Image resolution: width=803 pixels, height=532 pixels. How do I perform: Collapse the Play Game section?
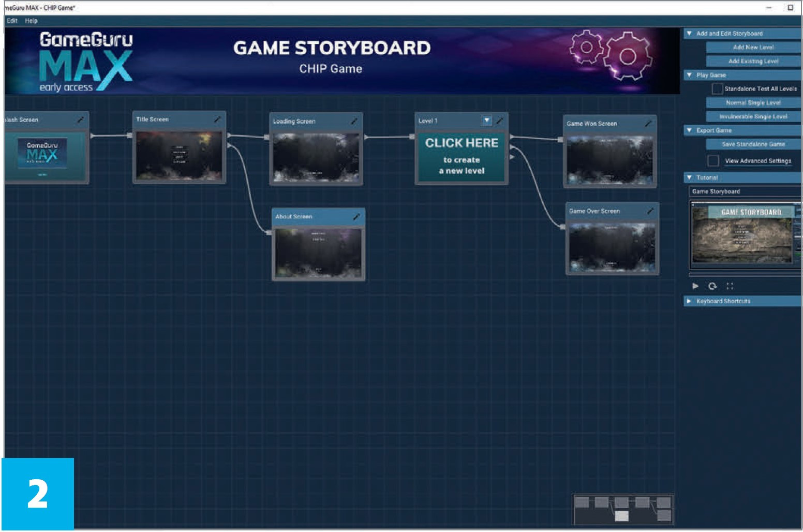click(689, 75)
